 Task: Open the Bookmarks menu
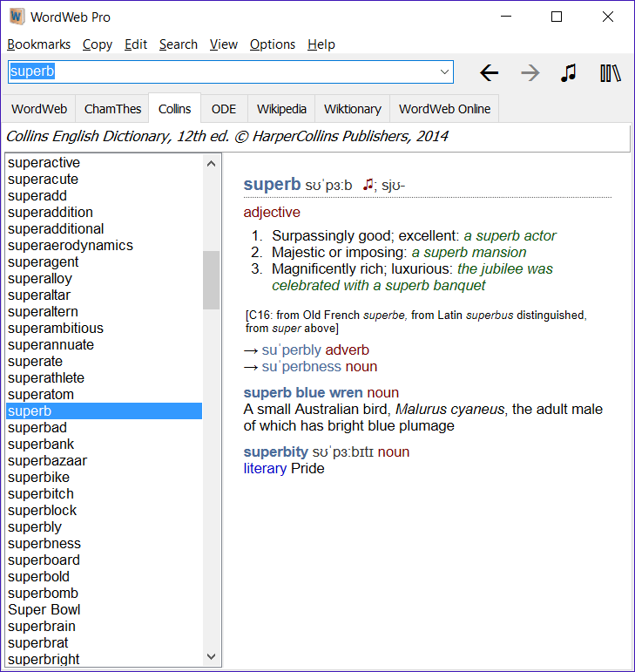(38, 44)
